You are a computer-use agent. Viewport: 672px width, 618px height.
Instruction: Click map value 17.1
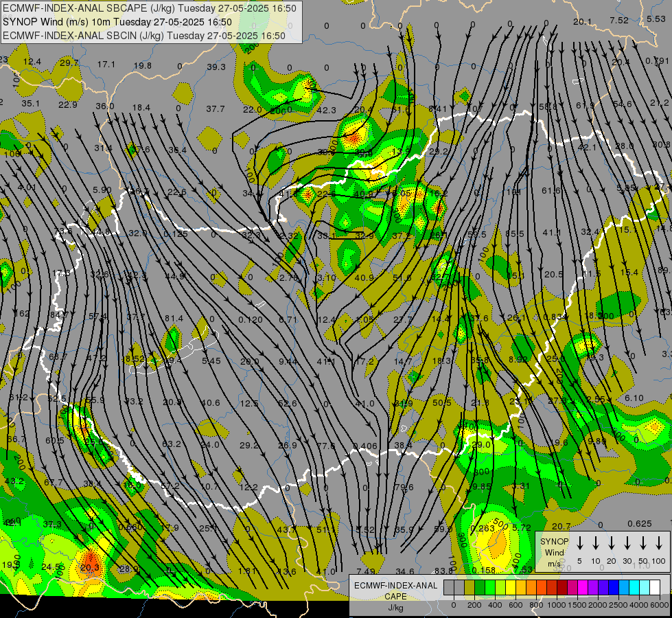(x=106, y=65)
